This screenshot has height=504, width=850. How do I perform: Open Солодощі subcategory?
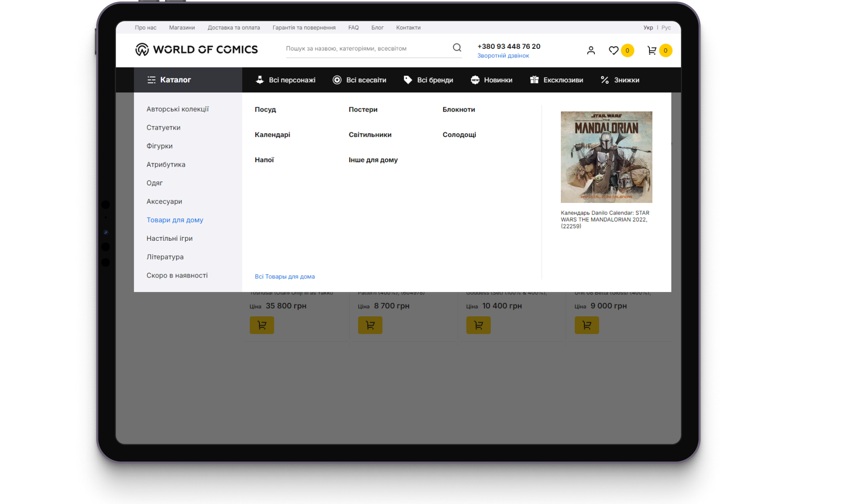point(459,135)
